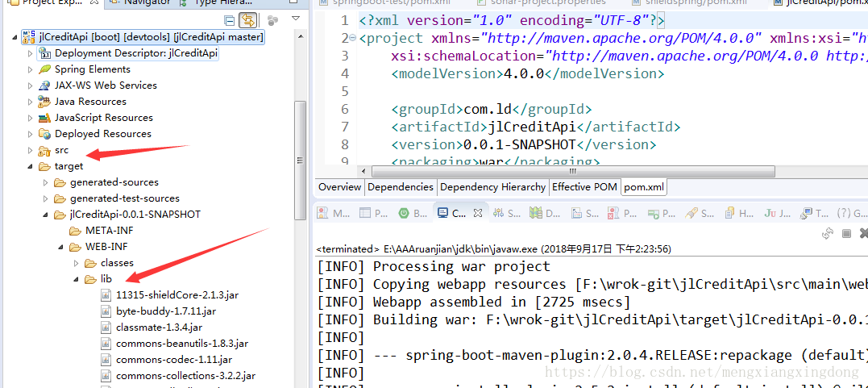Viewport: 868px width, 388px height.
Task: Open the Project Explorer view menu arrow
Action: pyautogui.click(x=296, y=19)
